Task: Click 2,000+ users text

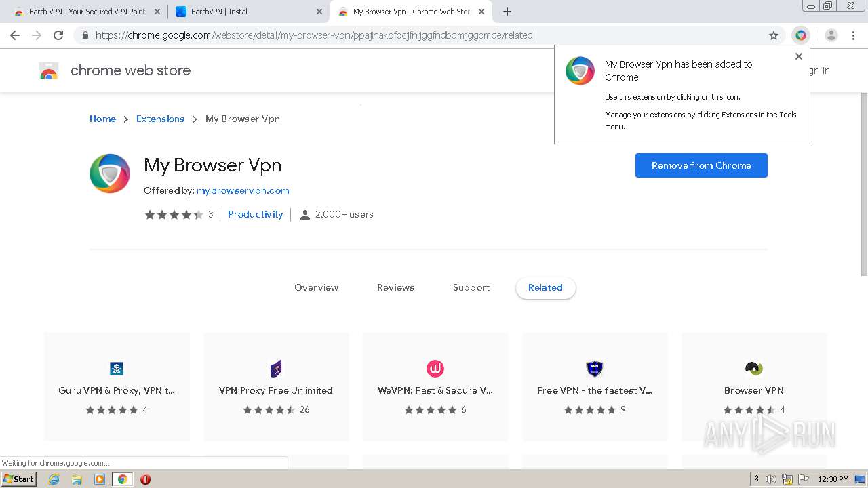Action: (x=344, y=214)
